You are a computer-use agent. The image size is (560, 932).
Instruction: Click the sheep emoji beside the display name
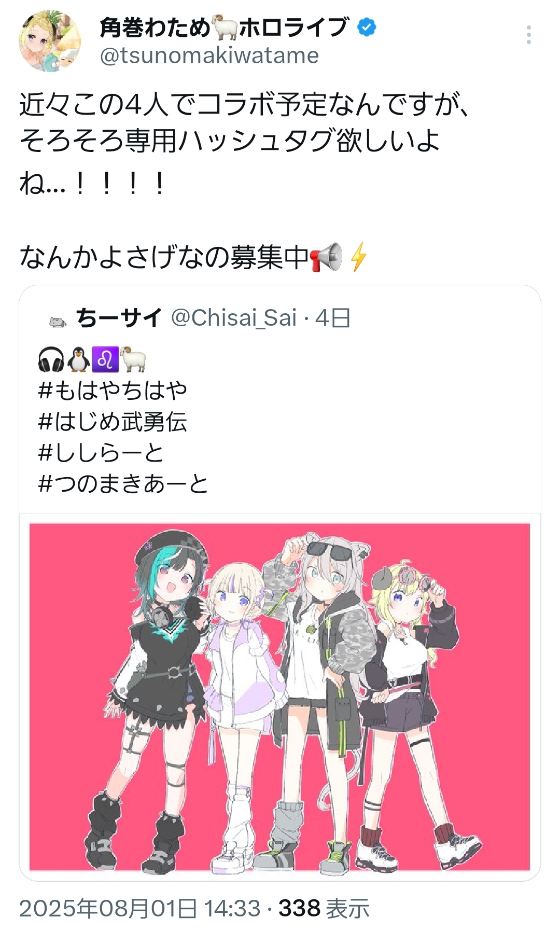pos(226,29)
